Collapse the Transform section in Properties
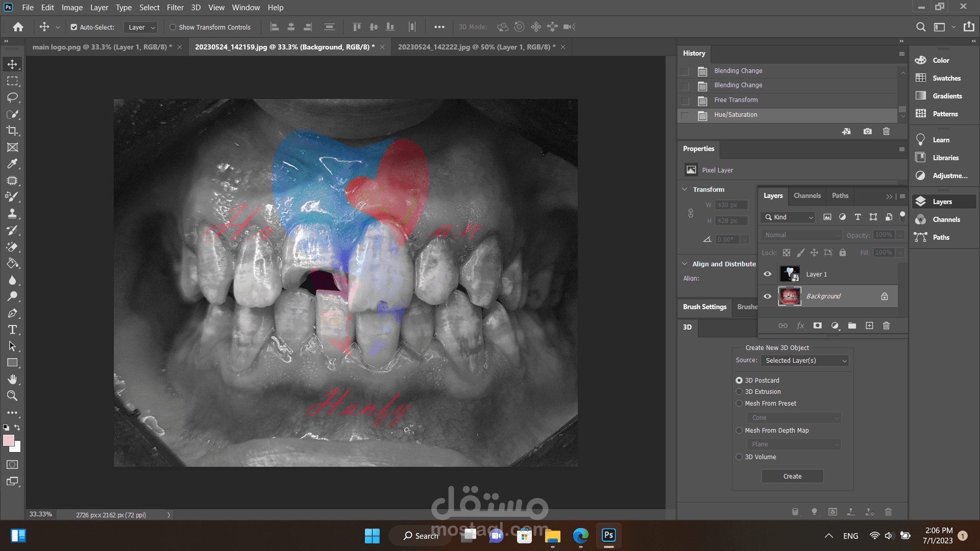 [684, 189]
